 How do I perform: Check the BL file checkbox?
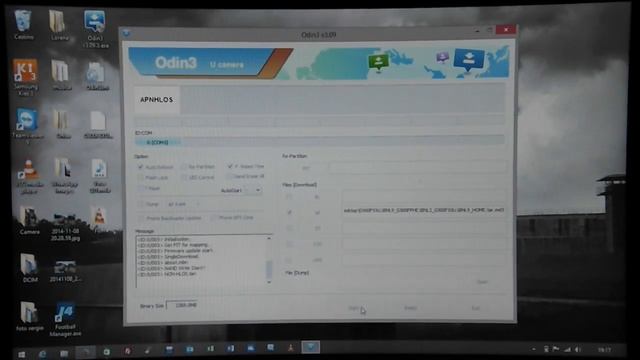point(289,197)
